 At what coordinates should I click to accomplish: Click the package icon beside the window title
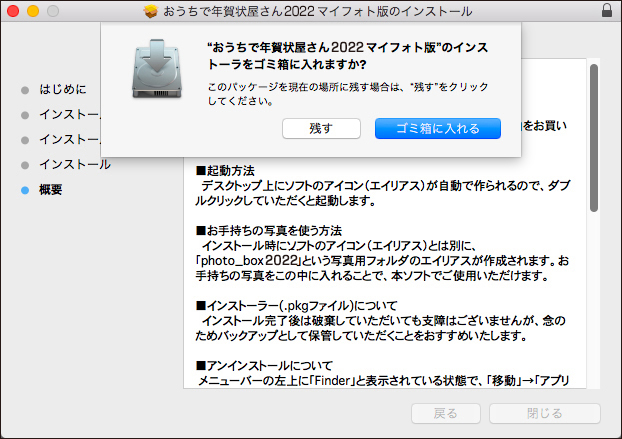(x=152, y=10)
